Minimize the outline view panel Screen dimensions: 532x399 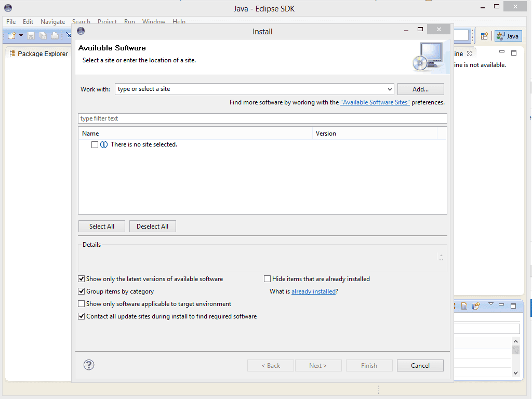point(502,52)
